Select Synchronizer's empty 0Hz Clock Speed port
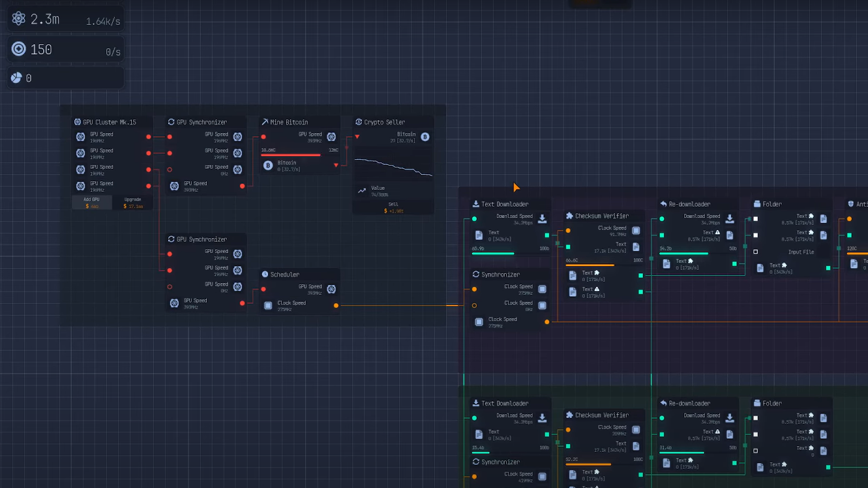The height and width of the screenshot is (488, 868). pos(474,306)
